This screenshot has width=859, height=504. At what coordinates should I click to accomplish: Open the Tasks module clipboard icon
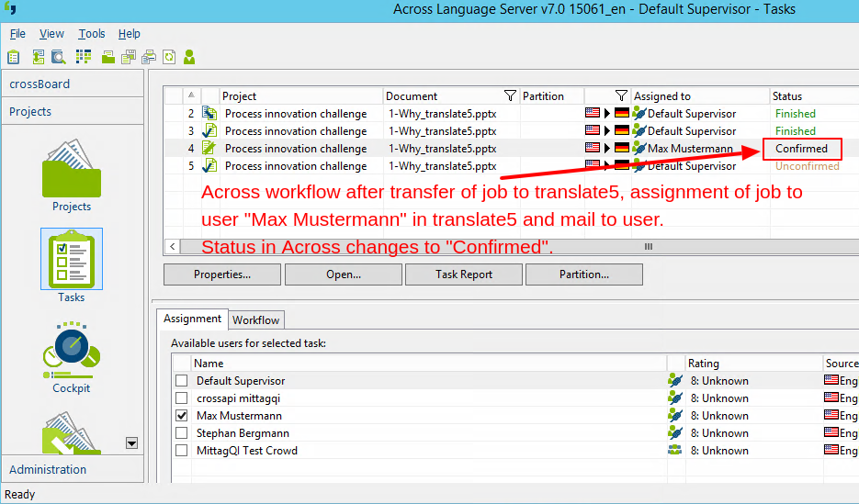[x=72, y=259]
